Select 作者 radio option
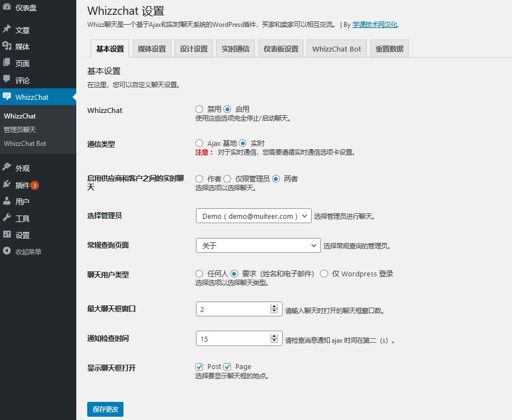This screenshot has height=420, width=512. pos(199,179)
